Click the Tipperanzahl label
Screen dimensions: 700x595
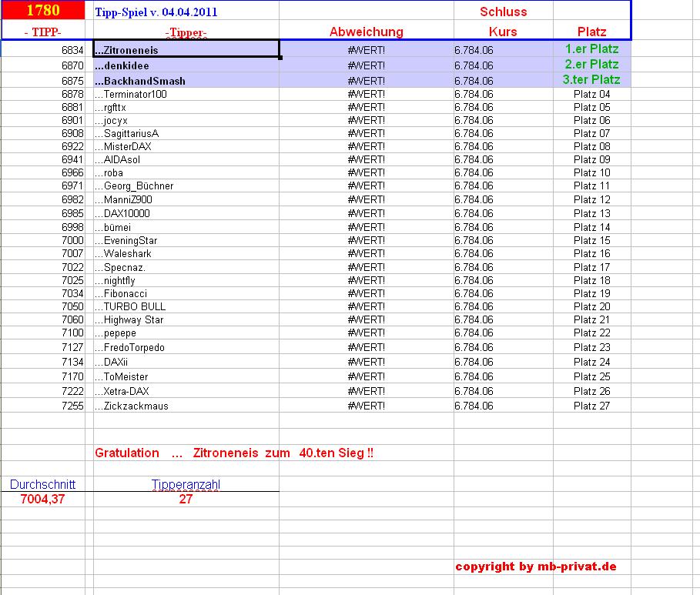pyautogui.click(x=186, y=484)
